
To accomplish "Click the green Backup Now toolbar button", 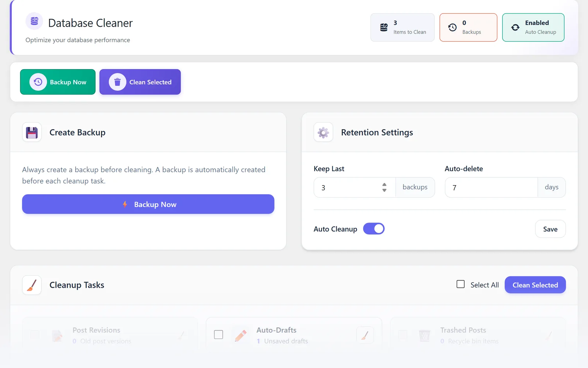I will 58,82.
